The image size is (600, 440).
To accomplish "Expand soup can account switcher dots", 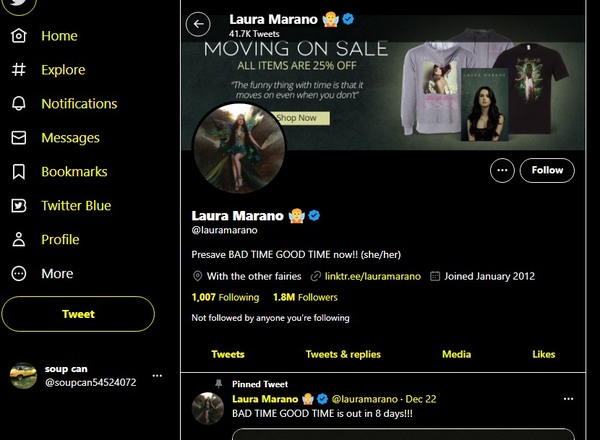I will [x=157, y=376].
